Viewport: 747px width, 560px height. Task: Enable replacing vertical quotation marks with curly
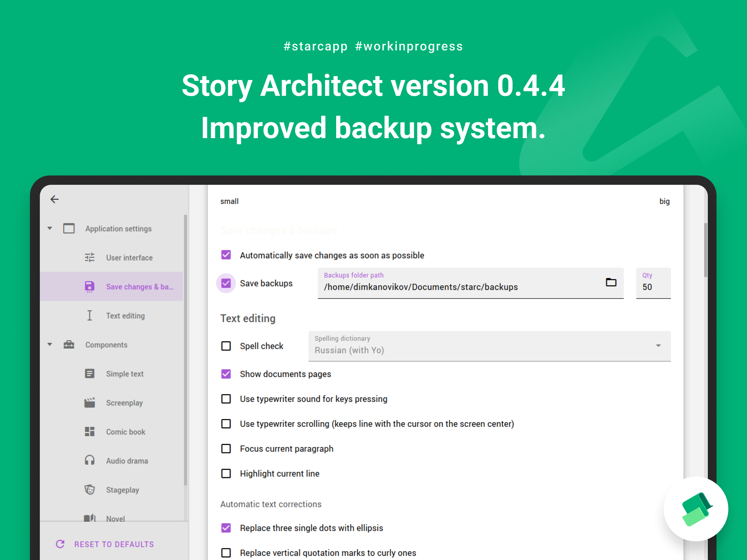tap(226, 553)
